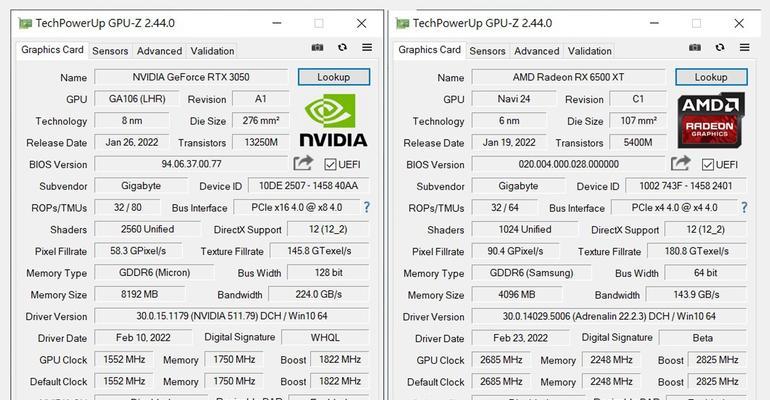
Task: Click the Beta digital signature value
Action: (x=702, y=338)
